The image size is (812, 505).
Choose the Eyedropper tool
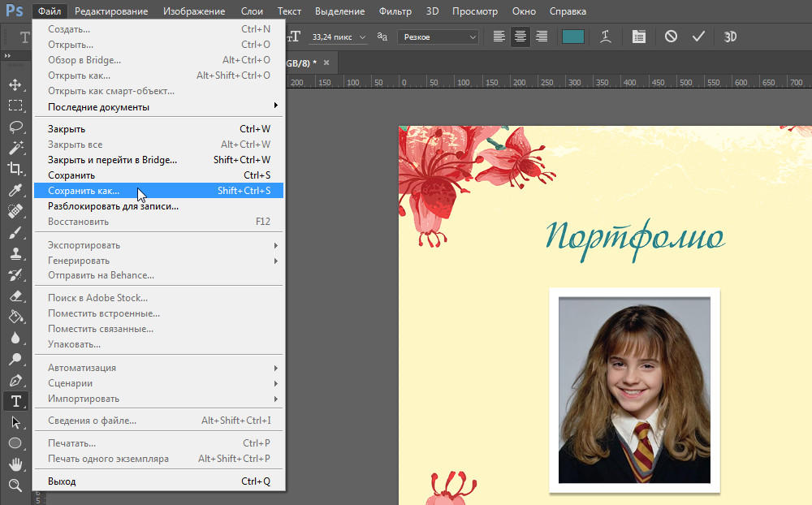15,190
